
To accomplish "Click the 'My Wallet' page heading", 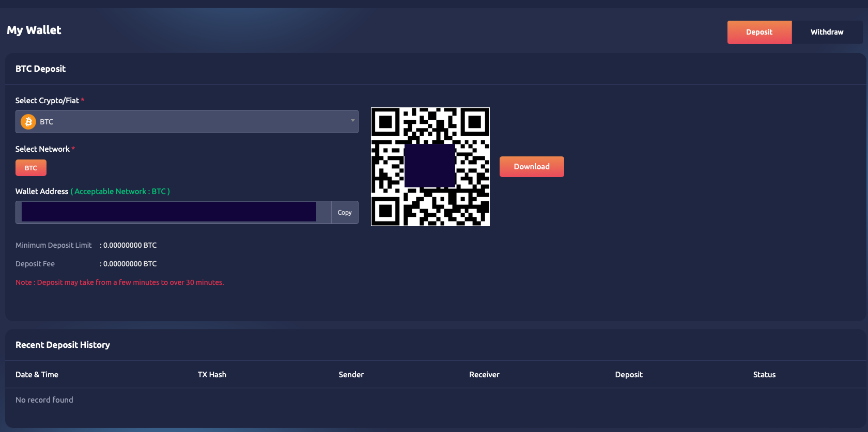I will [x=34, y=30].
